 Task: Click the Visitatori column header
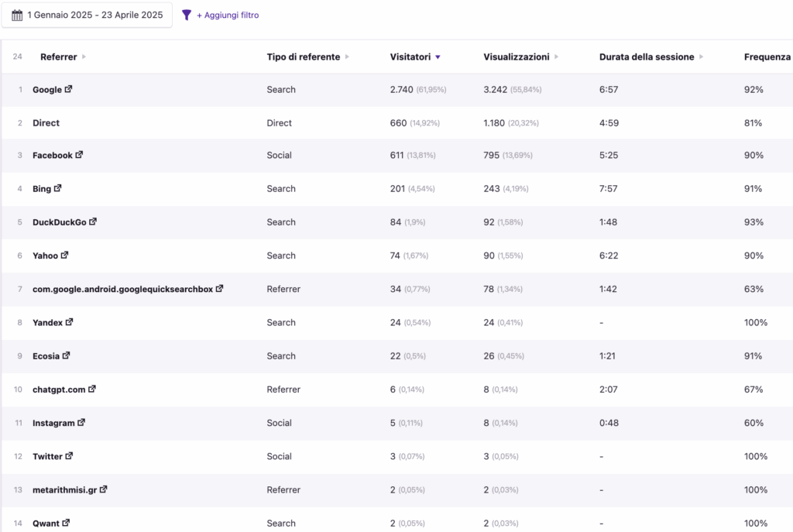pyautogui.click(x=410, y=57)
